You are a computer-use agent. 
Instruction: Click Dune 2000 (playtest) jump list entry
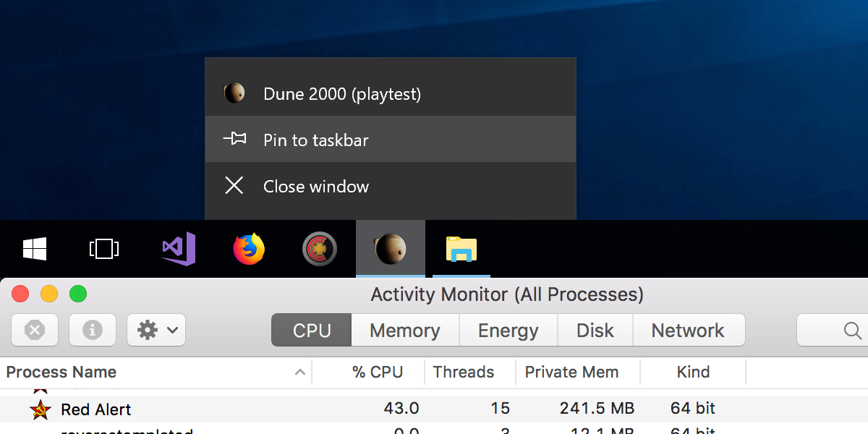(x=391, y=93)
